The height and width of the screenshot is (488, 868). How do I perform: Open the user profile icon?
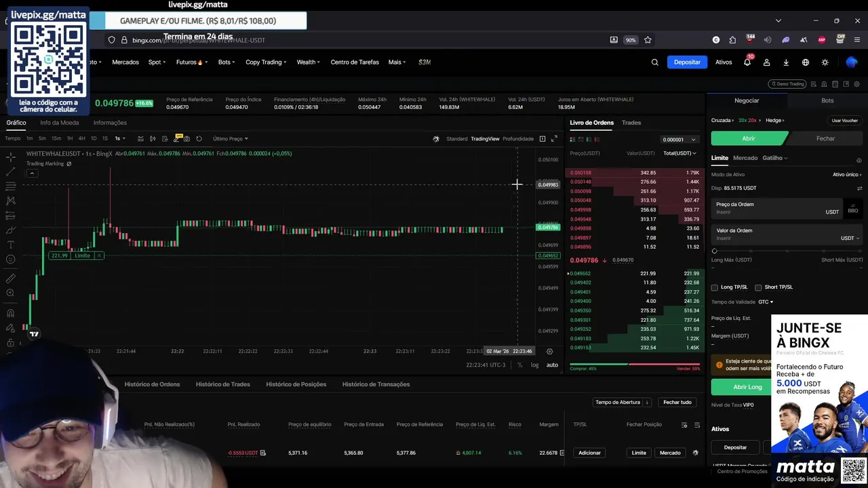click(x=766, y=62)
